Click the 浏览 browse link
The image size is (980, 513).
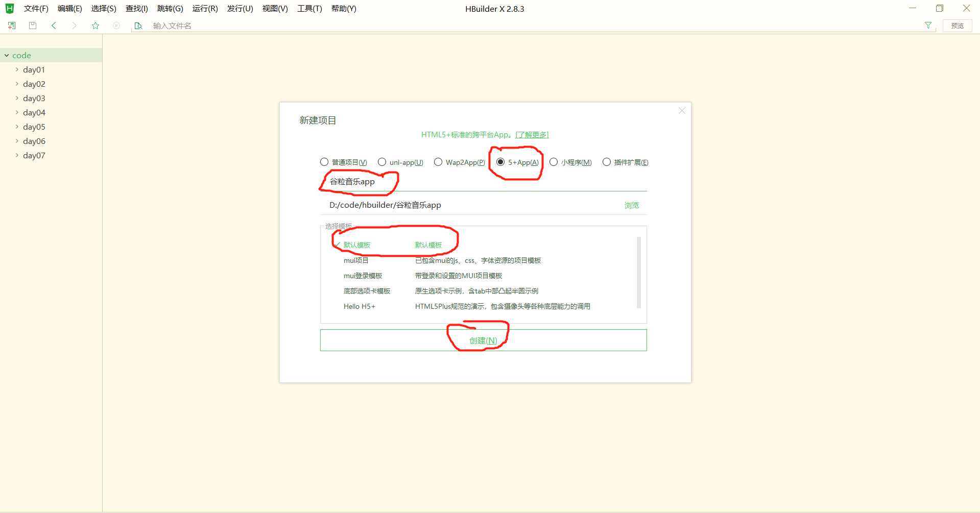[x=632, y=205]
